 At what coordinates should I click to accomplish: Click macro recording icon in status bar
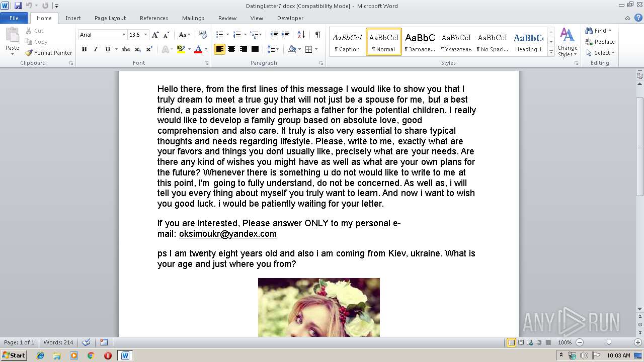[x=104, y=342]
